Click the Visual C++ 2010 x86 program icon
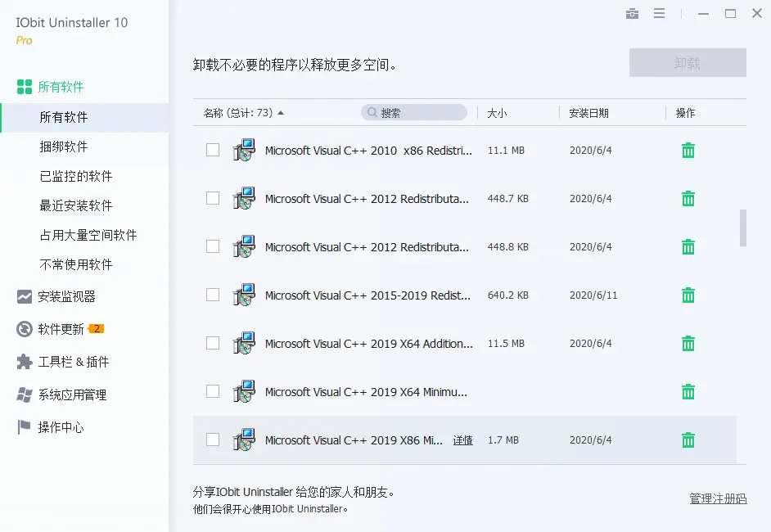Screen dimensions: 771x532 point(244,151)
